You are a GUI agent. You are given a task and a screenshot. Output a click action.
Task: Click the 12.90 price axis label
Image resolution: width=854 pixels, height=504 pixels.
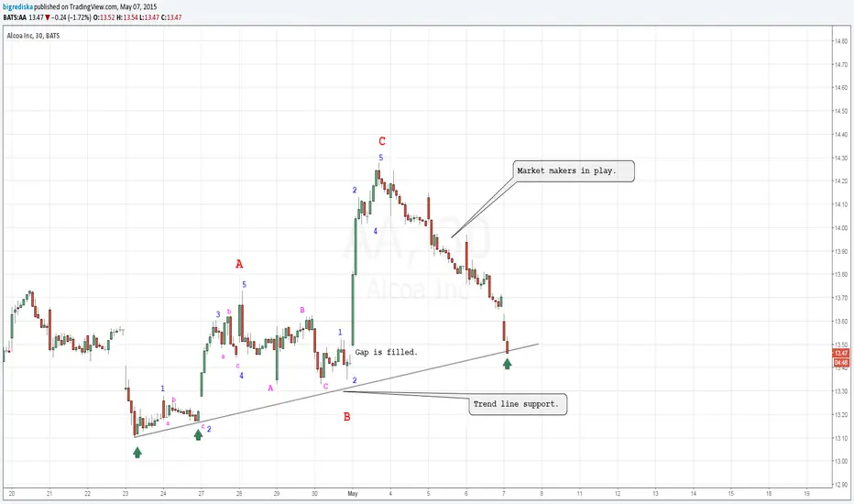point(841,485)
